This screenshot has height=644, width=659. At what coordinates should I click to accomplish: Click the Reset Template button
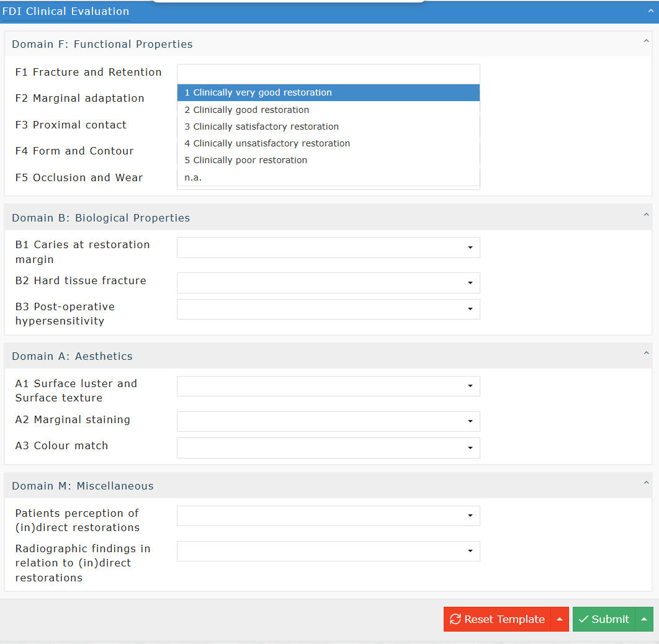click(x=497, y=619)
